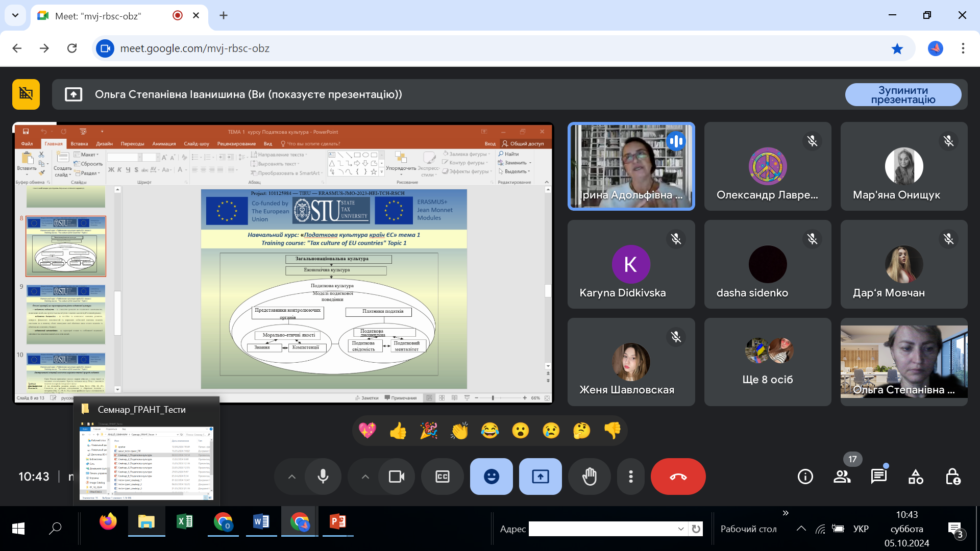Click the Мар'яна Онищук participant tile
Image resolution: width=980 pixels, height=551 pixels.
click(x=904, y=166)
